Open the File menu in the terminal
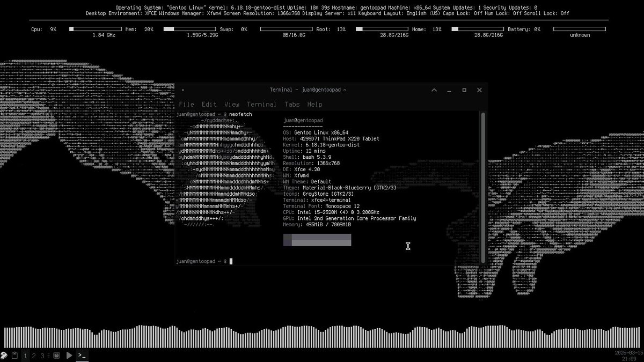This screenshot has width=644, height=362. (186, 104)
